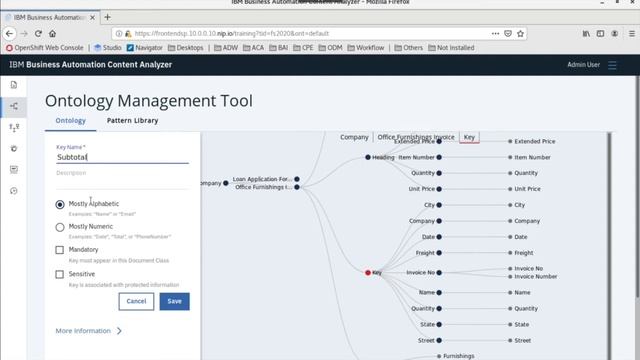Open the ODM bookmark folder

(x=331, y=48)
